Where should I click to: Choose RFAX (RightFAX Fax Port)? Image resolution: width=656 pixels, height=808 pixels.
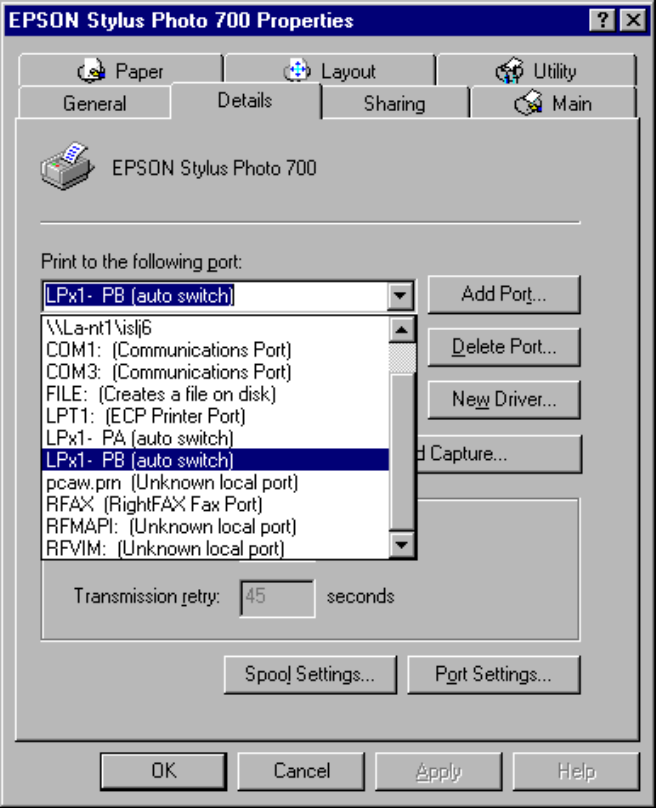pyautogui.click(x=215, y=504)
